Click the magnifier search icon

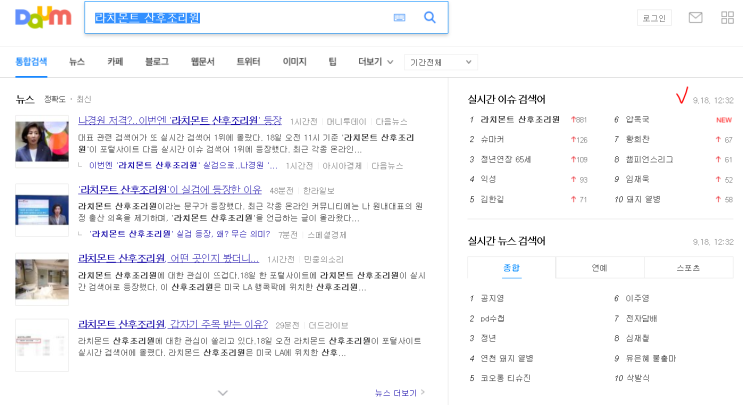430,18
